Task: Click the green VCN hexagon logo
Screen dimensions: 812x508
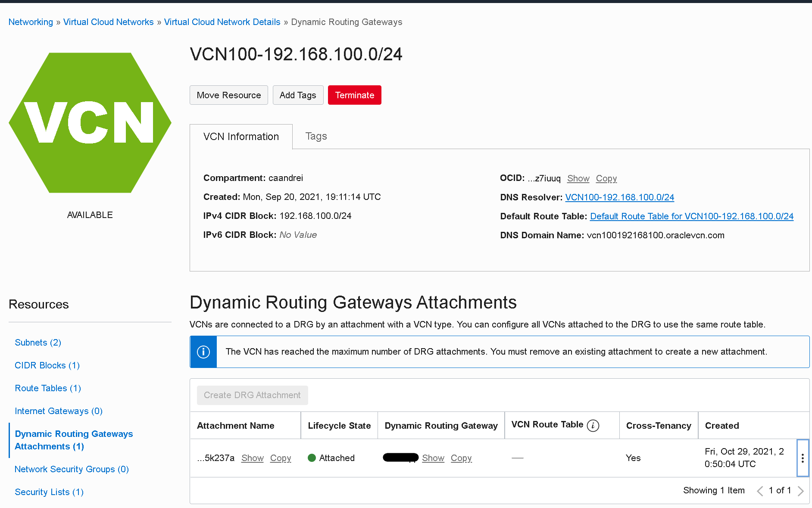Action: pos(90,123)
